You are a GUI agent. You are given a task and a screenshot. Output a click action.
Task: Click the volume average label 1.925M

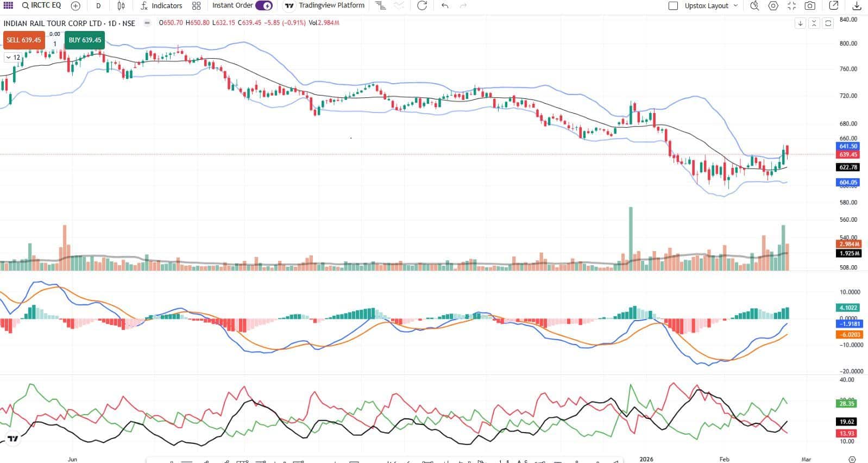849,253
